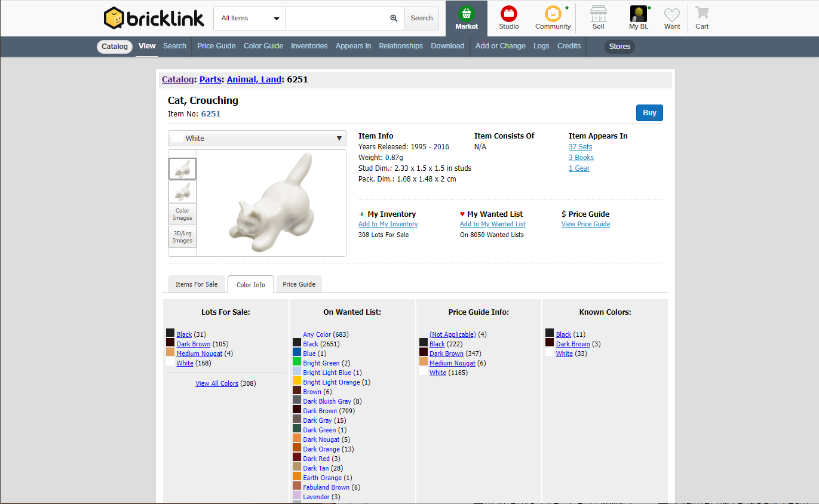Click Medium Nougat swatch in Lots For Sale
The width and height of the screenshot is (819, 504).
point(170,352)
